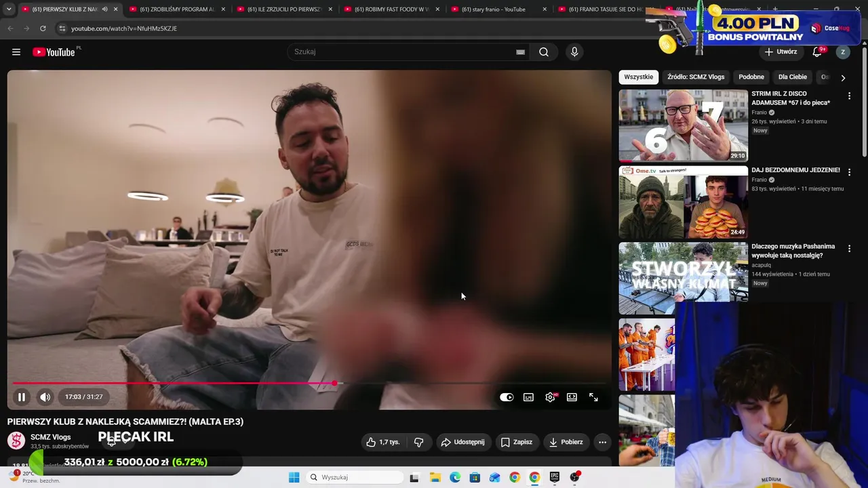This screenshot has height=488, width=868.
Task: Enter fullscreen mode
Action: click(x=593, y=397)
